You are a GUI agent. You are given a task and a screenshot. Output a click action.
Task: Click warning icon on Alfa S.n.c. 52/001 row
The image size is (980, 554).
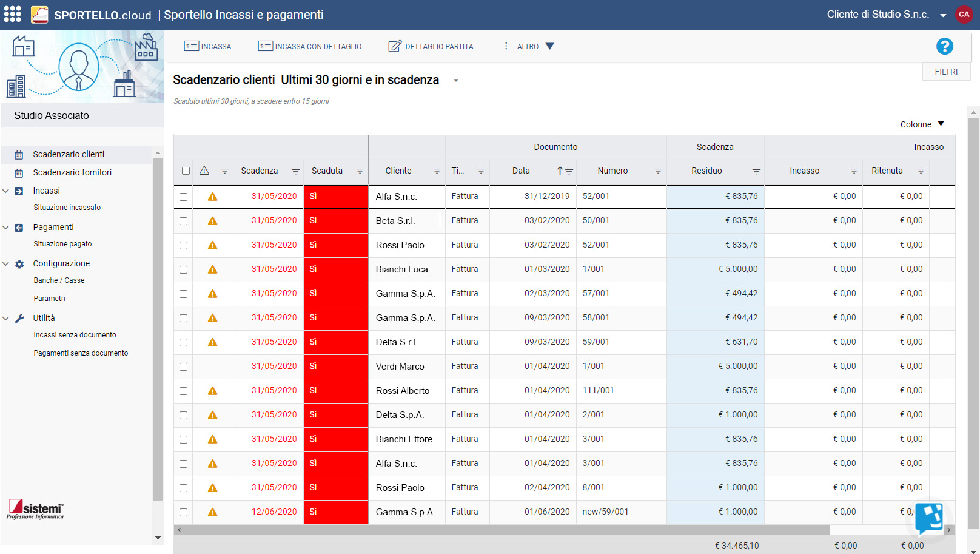point(212,197)
